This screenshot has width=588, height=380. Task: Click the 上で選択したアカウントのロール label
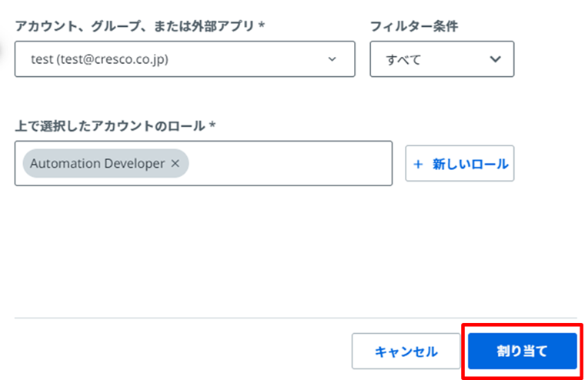(110, 126)
